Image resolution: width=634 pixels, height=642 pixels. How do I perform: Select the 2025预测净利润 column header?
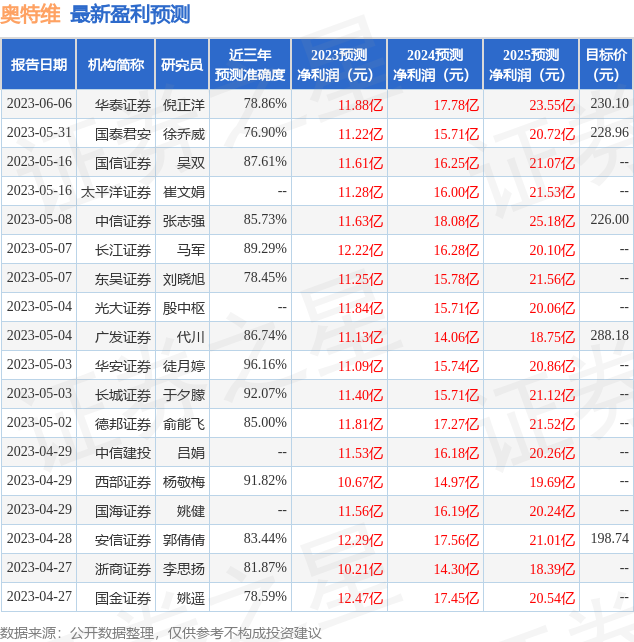(531, 64)
